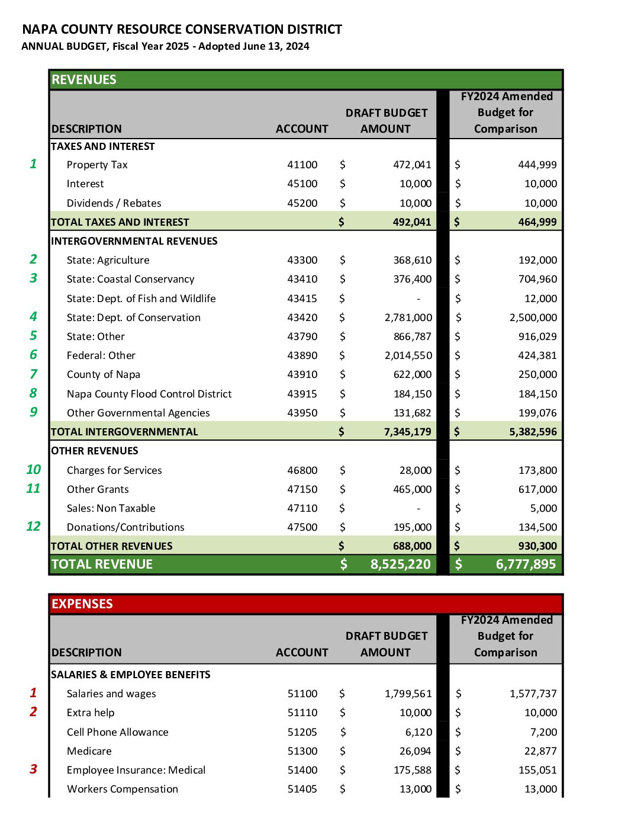The width and height of the screenshot is (644, 834).
Task: Click the 'Donations/Contributions' label
Action: [125, 527]
